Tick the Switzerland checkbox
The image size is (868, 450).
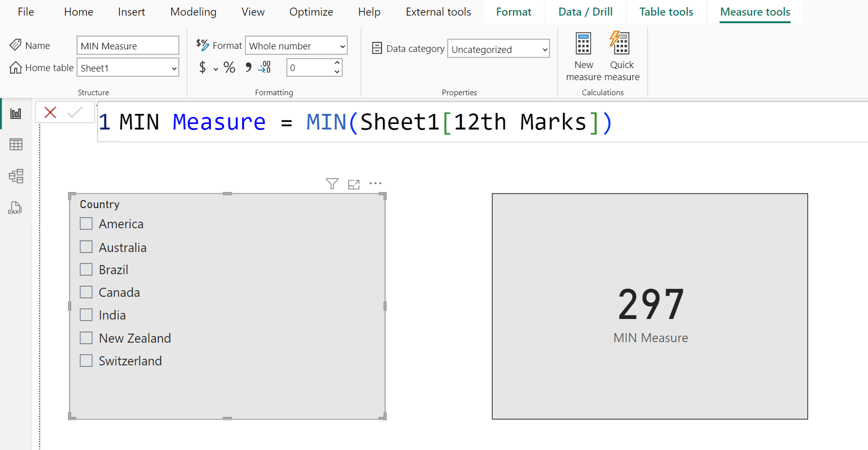coord(86,361)
